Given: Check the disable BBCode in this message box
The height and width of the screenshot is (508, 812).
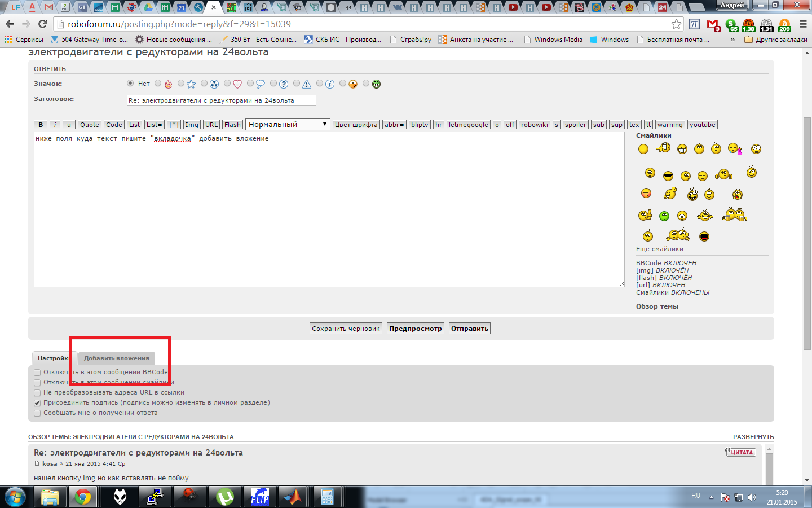Looking at the screenshot, I should (37, 373).
